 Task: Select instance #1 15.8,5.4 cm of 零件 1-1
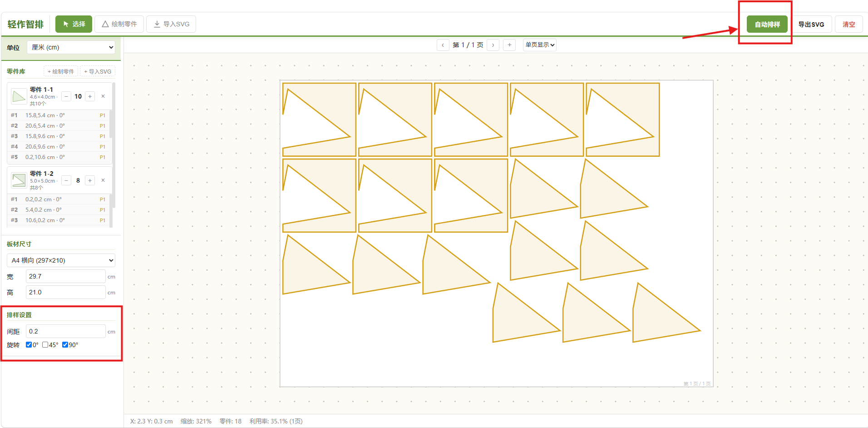58,115
